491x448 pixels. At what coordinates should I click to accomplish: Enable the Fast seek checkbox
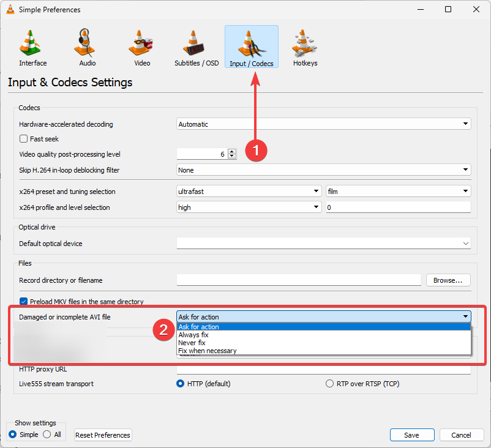(23, 139)
